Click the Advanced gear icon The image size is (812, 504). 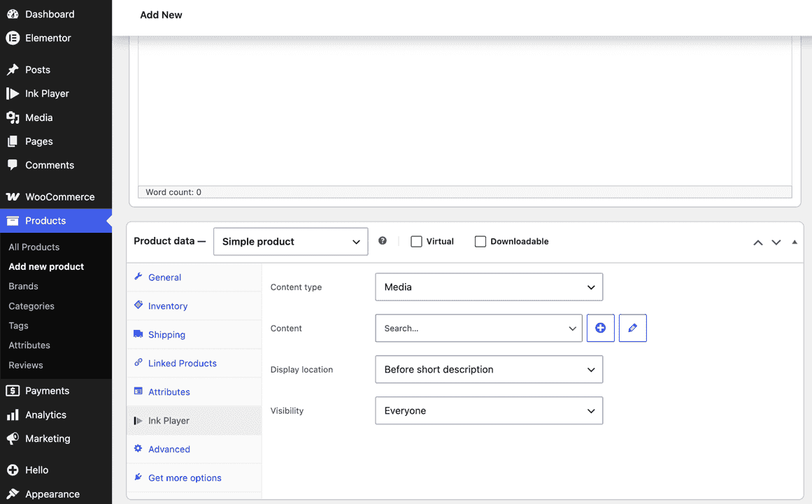pyautogui.click(x=138, y=448)
